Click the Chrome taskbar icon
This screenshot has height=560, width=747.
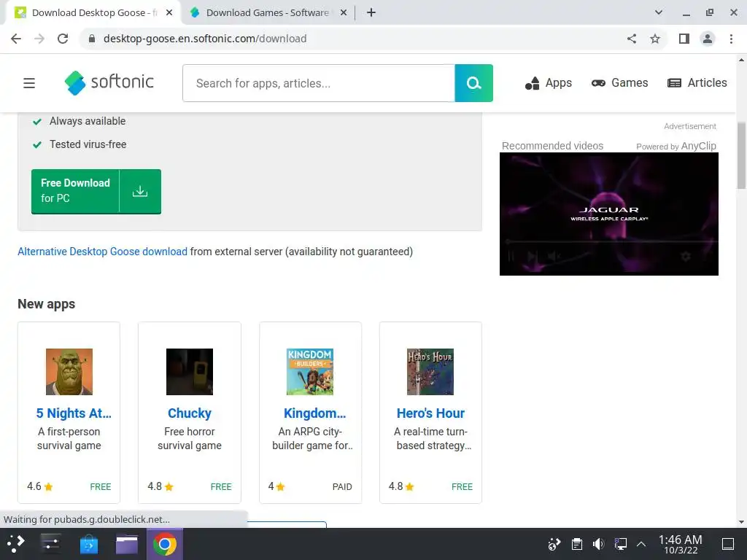[164, 544]
